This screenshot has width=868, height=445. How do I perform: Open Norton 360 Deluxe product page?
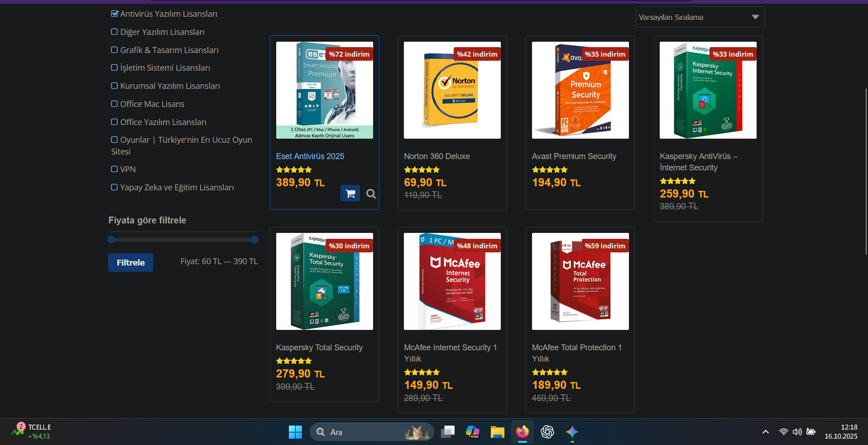click(437, 156)
